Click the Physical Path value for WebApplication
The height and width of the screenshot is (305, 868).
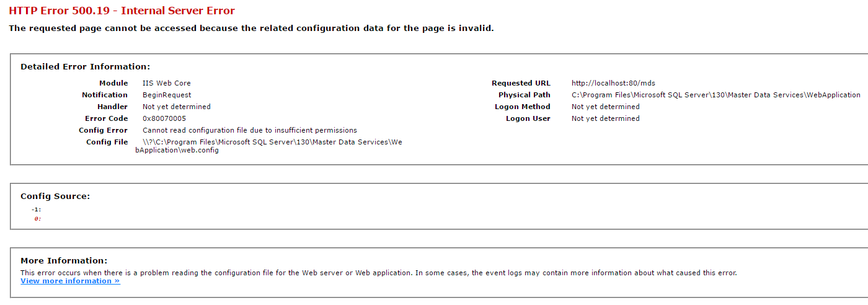[715, 95]
